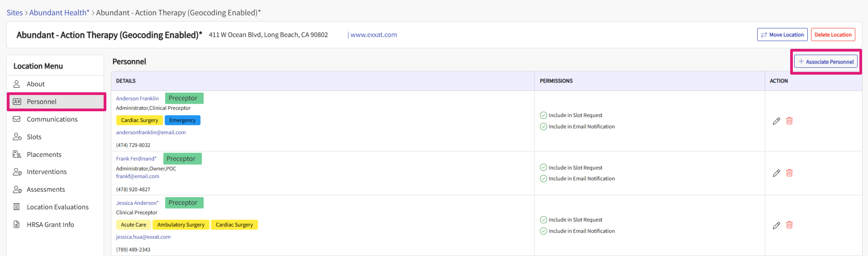The width and height of the screenshot is (868, 256).
Task: Click the blue Emergency tag
Action: pos(182,120)
